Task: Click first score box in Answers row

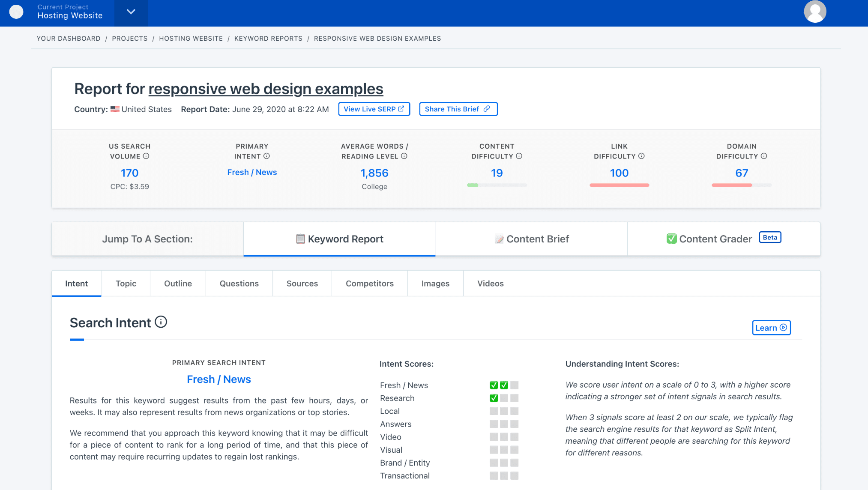Action: coord(494,424)
